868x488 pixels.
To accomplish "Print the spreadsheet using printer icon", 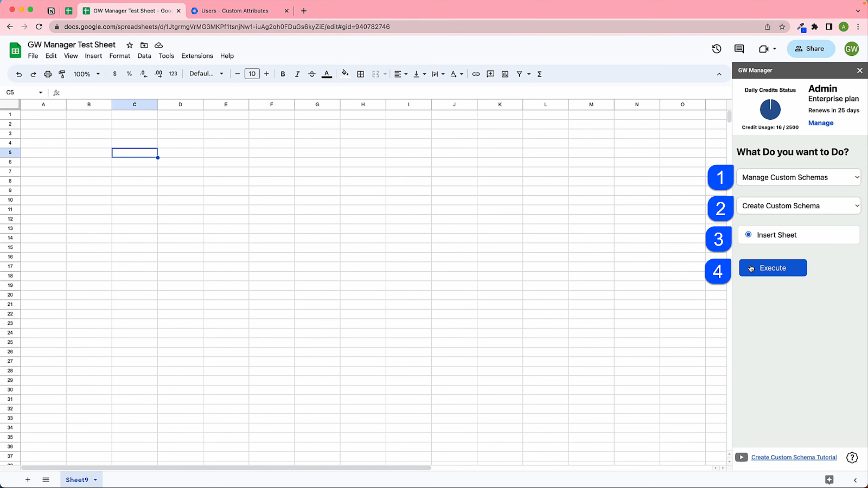I will pos(48,74).
